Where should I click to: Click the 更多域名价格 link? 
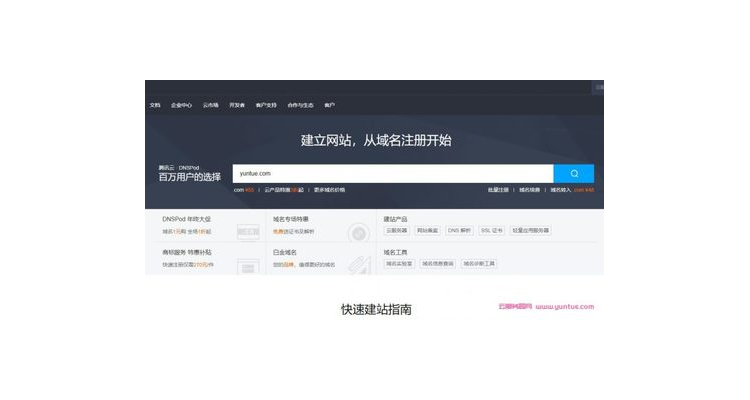pos(330,190)
